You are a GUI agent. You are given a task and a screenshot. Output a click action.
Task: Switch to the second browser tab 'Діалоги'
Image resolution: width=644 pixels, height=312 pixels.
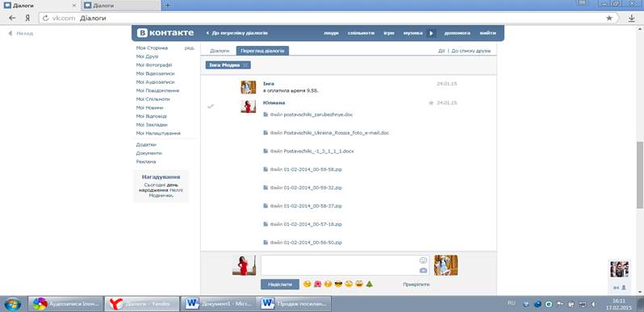click(x=121, y=6)
